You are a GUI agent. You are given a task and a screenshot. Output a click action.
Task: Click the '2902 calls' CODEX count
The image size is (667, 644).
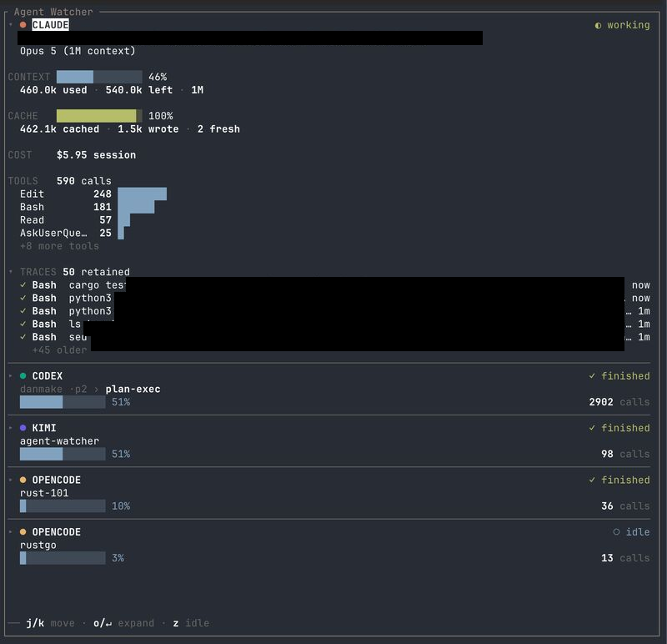click(619, 402)
